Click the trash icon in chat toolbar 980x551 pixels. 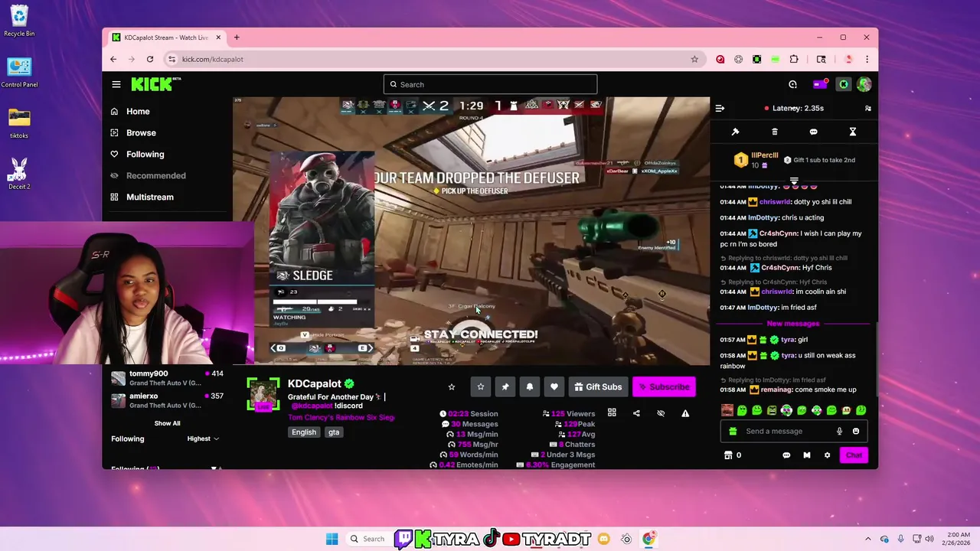(x=774, y=132)
